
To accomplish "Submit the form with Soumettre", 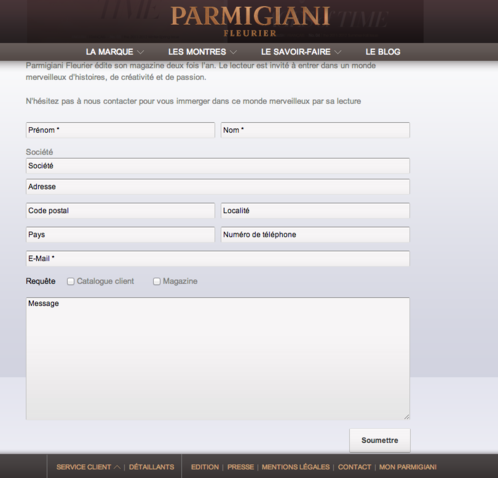I will pyautogui.click(x=380, y=440).
